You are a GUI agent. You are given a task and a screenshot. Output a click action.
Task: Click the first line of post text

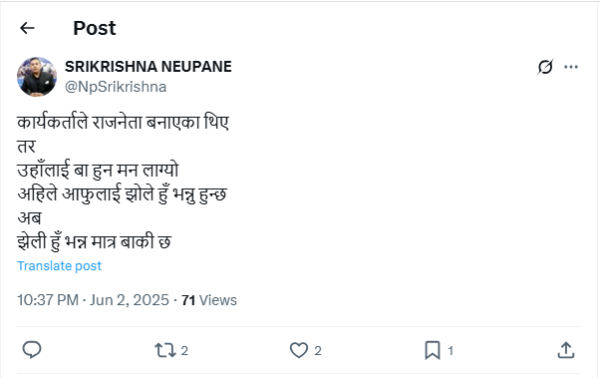pyautogui.click(x=123, y=123)
